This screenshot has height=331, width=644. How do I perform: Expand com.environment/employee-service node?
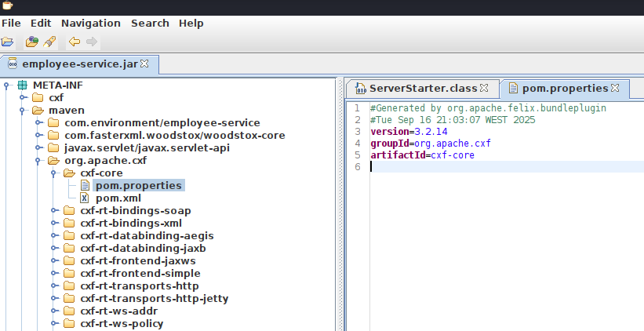point(38,123)
